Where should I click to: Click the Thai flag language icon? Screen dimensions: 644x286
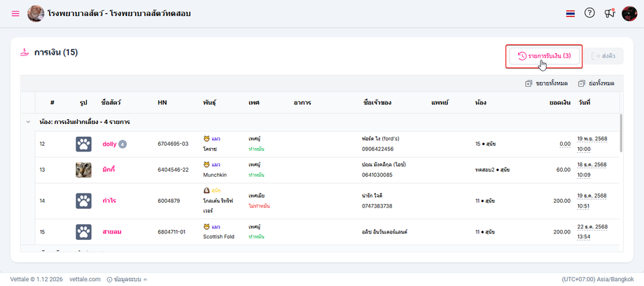coord(570,13)
